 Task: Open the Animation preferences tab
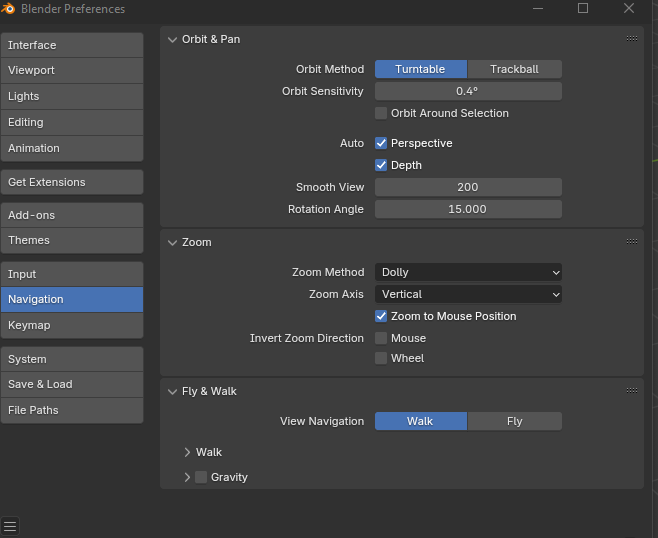[72, 148]
